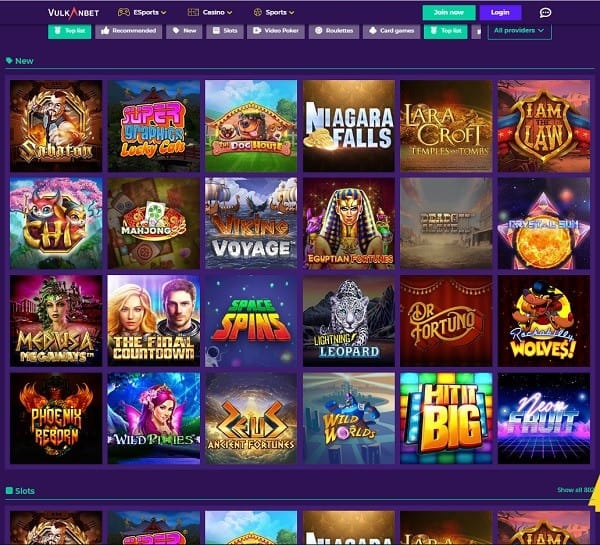This screenshot has width=600, height=545.
Task: Select the Slots category tab
Action: coord(225,31)
